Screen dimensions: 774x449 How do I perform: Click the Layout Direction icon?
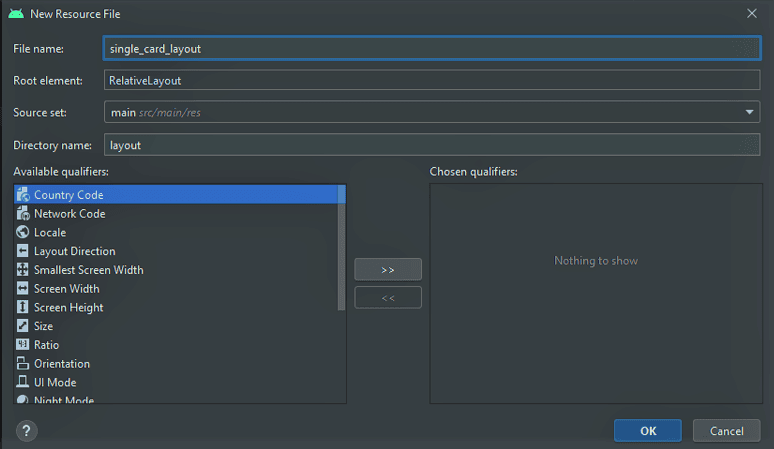23,251
